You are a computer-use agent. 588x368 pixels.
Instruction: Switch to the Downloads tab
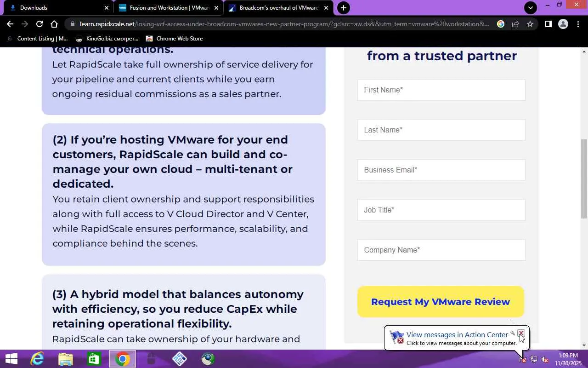pos(57,8)
